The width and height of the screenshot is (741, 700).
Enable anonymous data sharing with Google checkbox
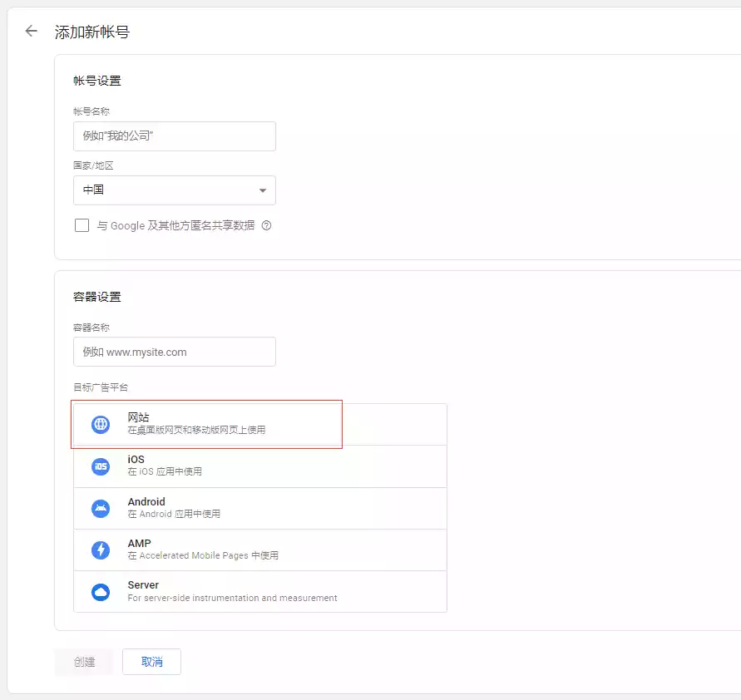pos(82,225)
